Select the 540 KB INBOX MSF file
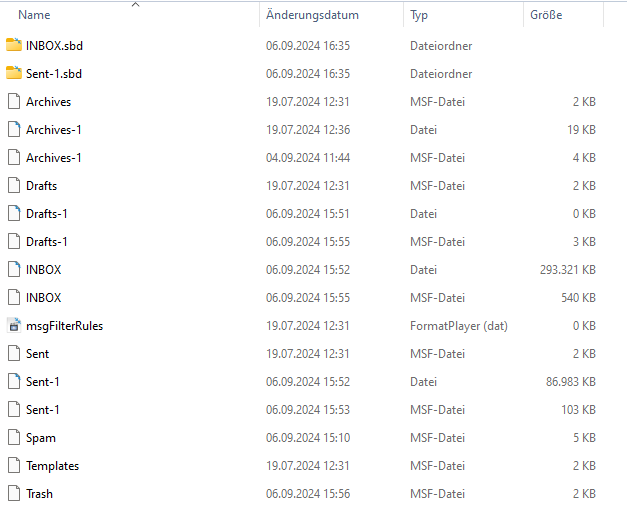The height and width of the screenshot is (532, 627). (x=43, y=297)
